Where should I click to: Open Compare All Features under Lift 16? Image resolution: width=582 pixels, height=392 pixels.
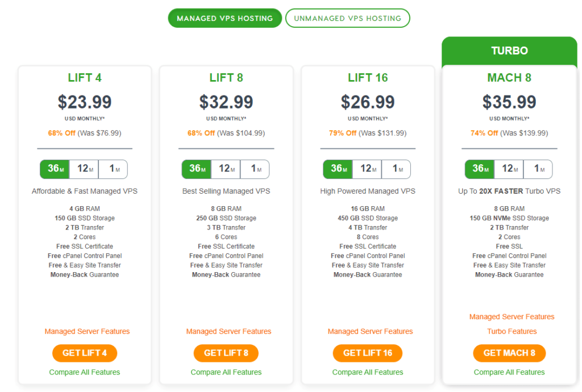(x=368, y=372)
